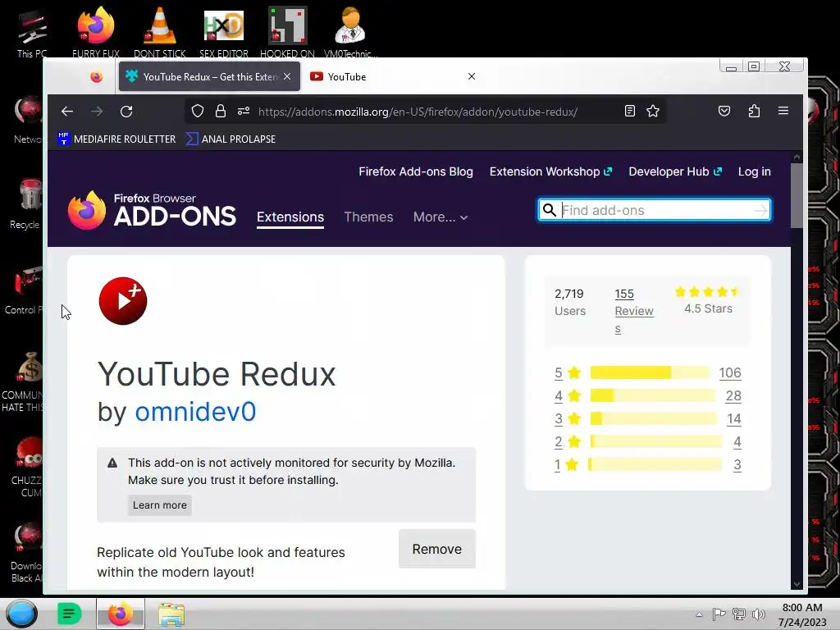Open the ANAL PROLAPSE bookmark

[x=231, y=139]
